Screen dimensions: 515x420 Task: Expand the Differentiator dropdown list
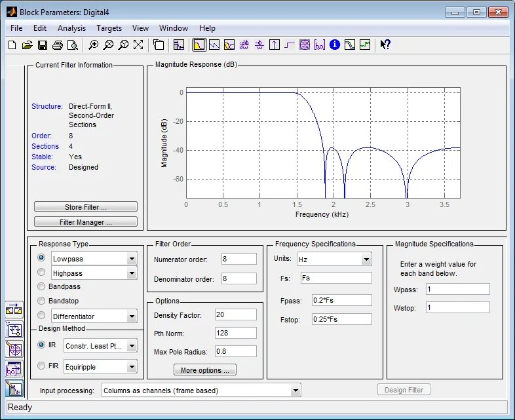pos(132,316)
